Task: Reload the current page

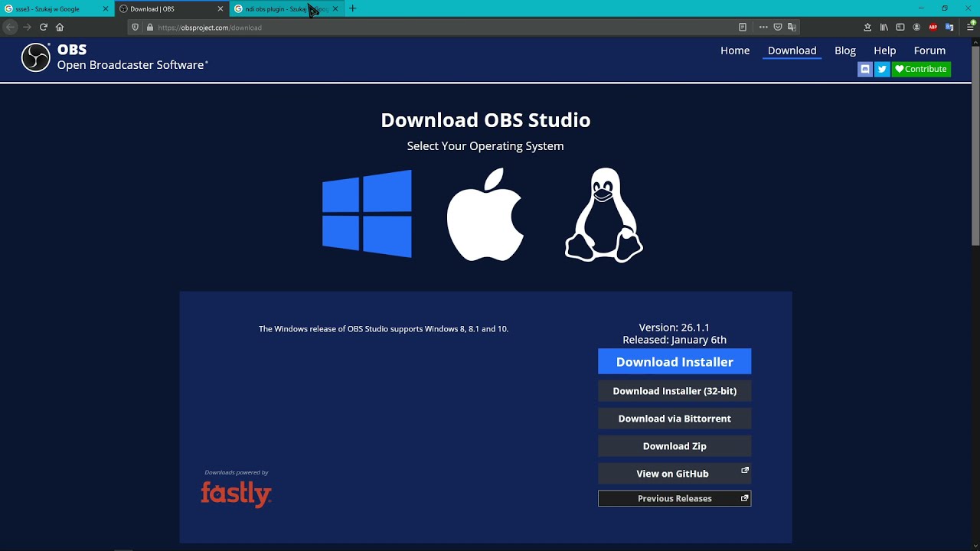Action: [44, 27]
